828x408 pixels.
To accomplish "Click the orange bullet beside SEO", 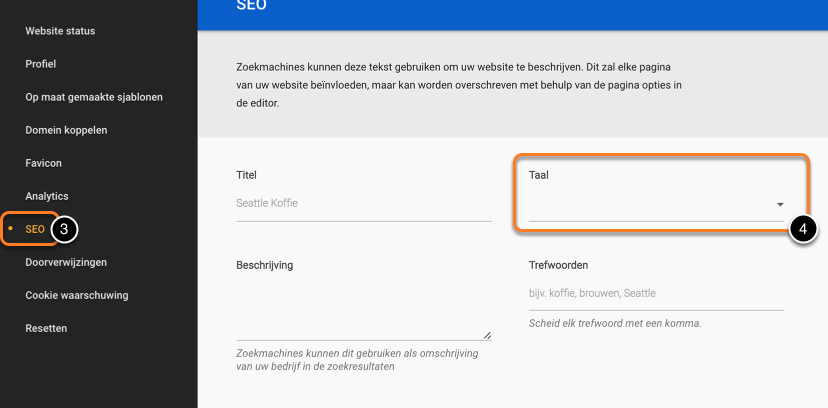I will point(10,229).
